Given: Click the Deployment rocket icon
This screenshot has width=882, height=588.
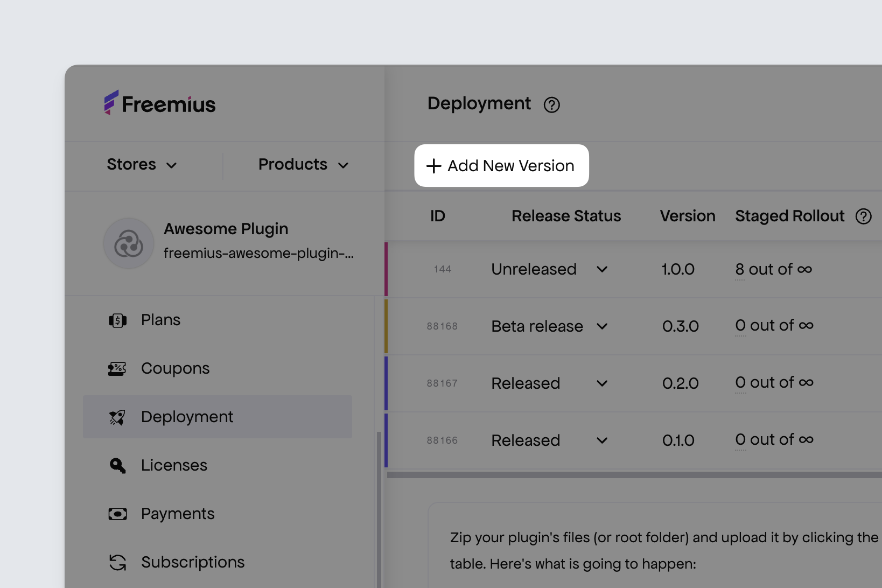Looking at the screenshot, I should 117,417.
